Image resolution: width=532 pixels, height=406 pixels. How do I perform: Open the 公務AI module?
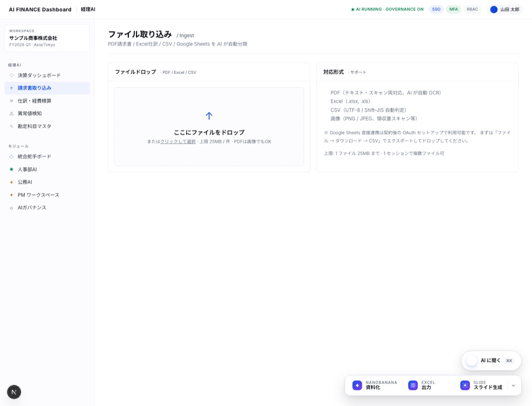(47, 182)
